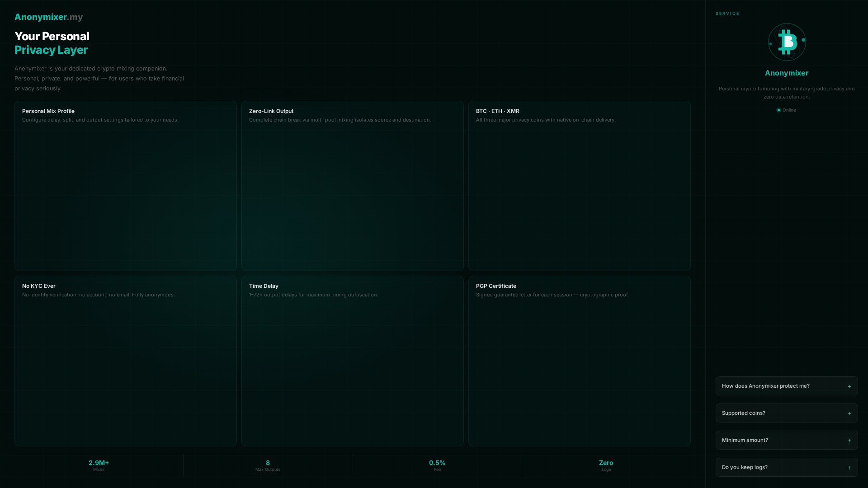Click the '2.9M+' mixes statistic
This screenshot has height=488, width=868.
99,463
